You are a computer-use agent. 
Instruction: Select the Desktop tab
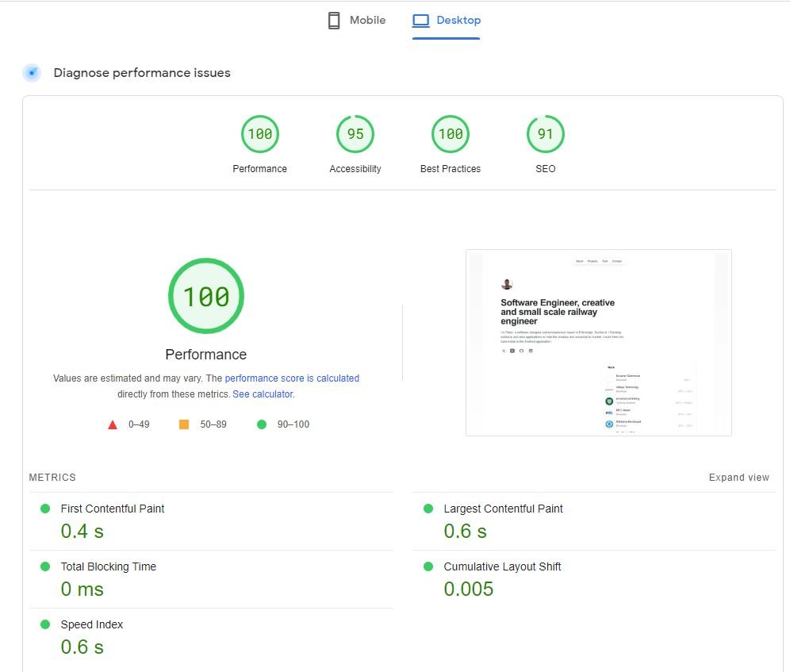(447, 21)
